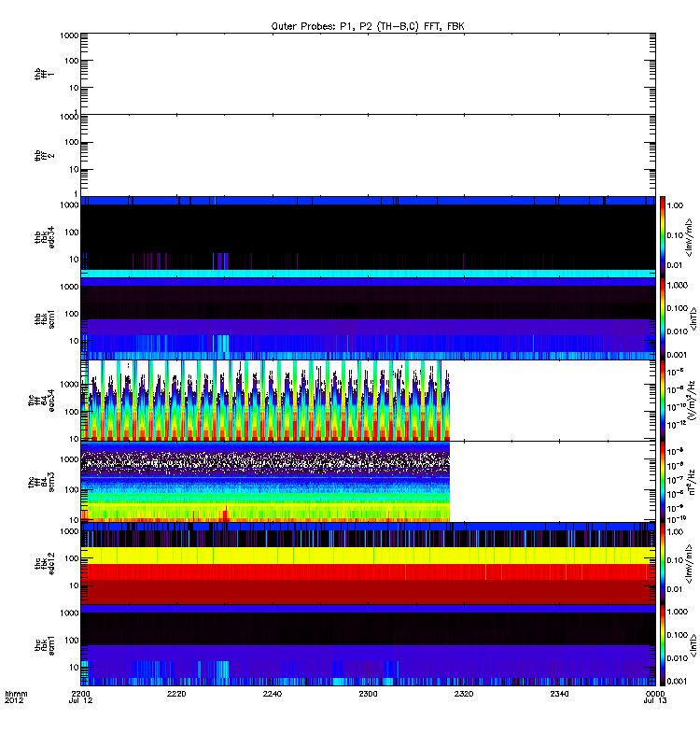700x747 pixels.
Task: Click the '0000 Jul 13' time axis label
Action: pos(655,697)
